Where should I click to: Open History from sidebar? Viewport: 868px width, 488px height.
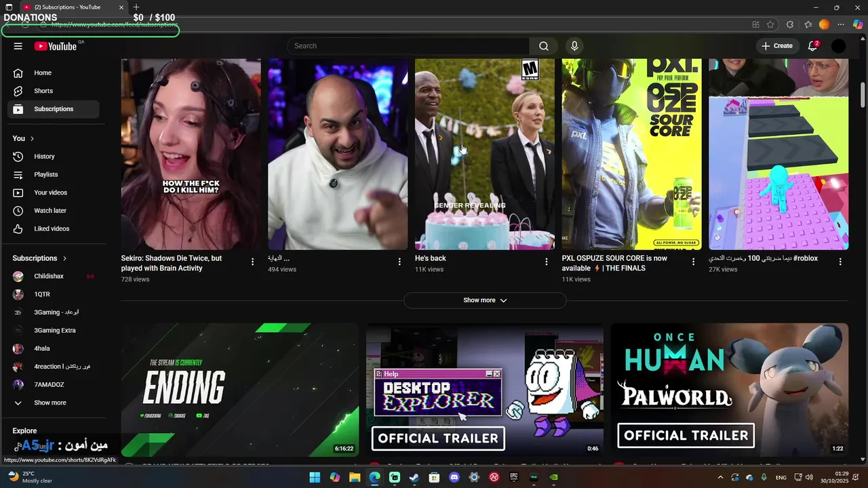point(54,157)
